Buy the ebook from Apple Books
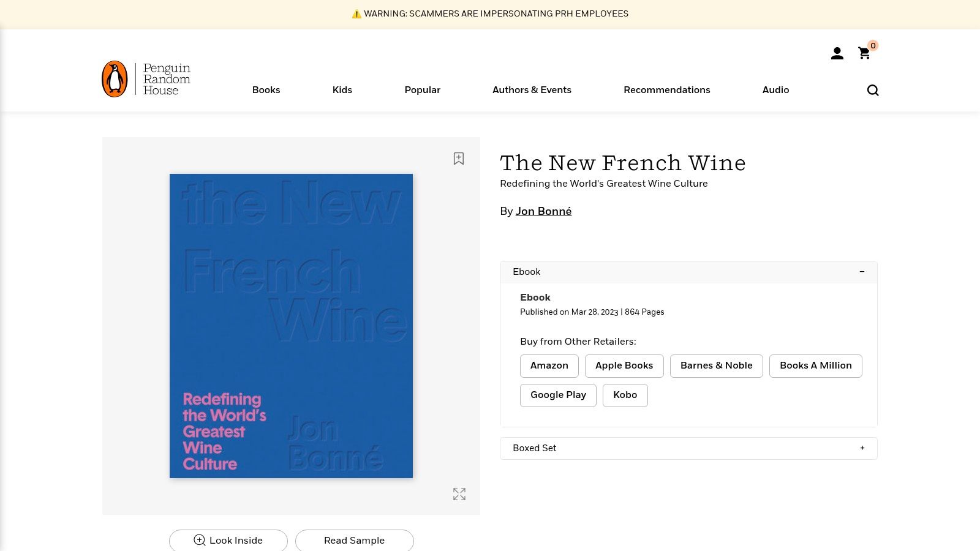 624,366
